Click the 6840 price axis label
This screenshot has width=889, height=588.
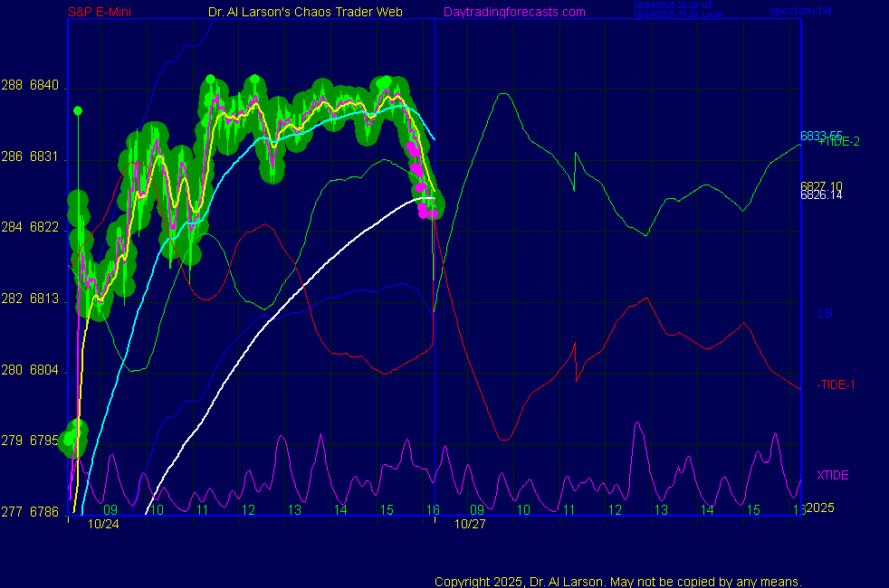pos(44,86)
